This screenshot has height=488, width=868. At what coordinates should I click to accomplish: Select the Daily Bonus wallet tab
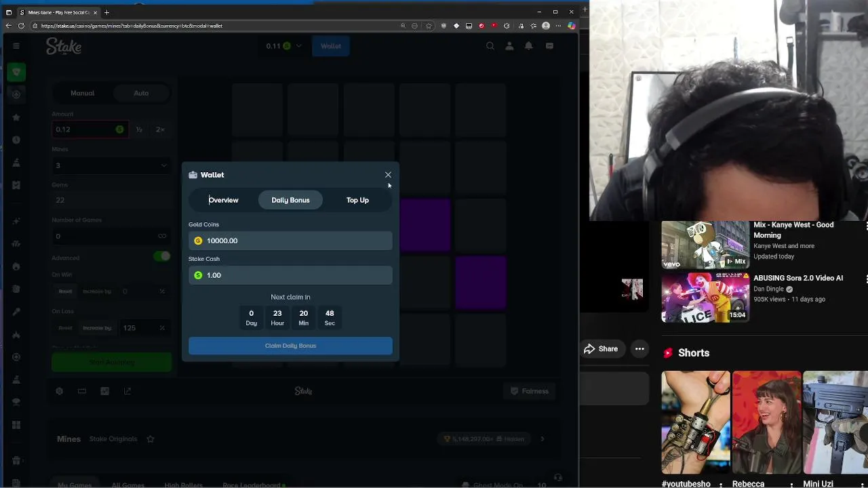click(x=290, y=200)
